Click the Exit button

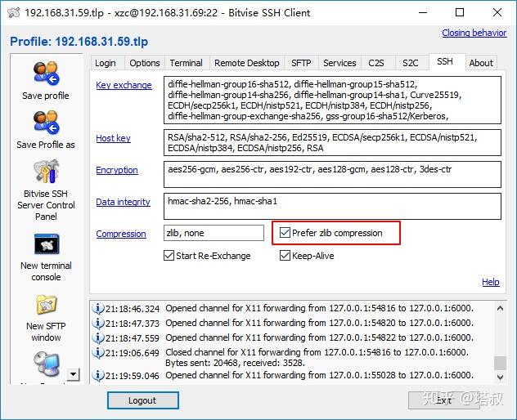(x=444, y=400)
